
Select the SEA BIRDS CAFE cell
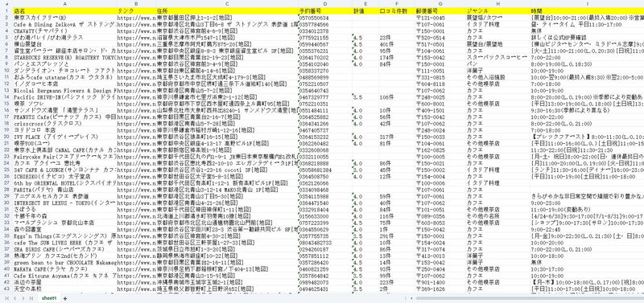(64, 249)
